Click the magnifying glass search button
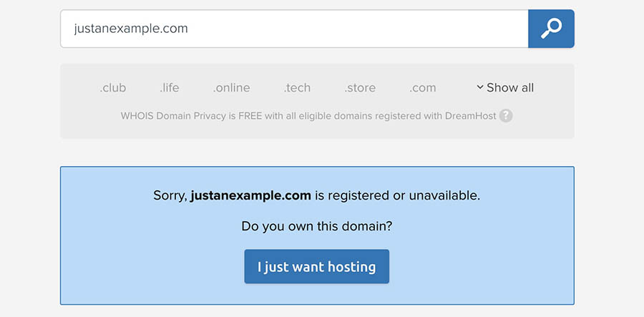Viewport: 644px width, 317px height. 551,29
